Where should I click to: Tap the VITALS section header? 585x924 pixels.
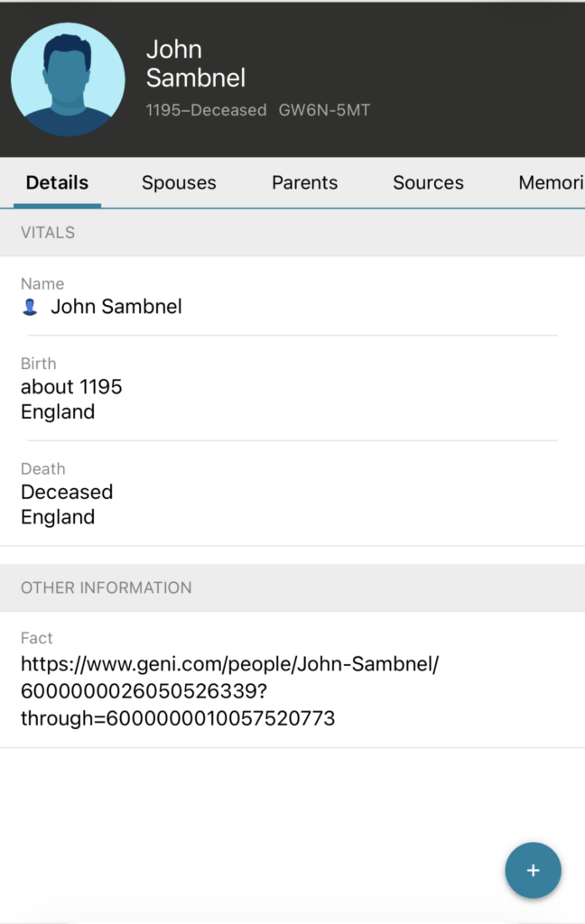click(48, 232)
